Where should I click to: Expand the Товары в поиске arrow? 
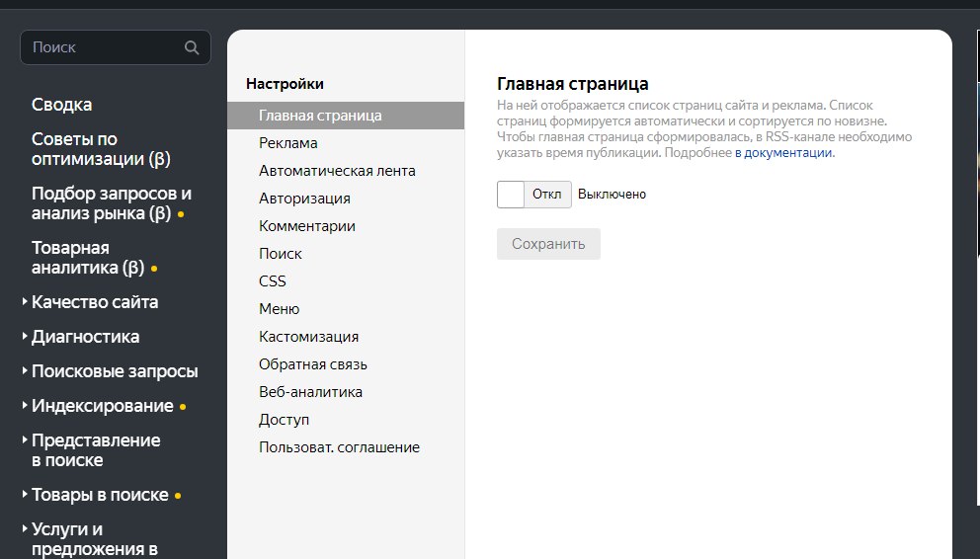pyautogui.click(x=25, y=494)
